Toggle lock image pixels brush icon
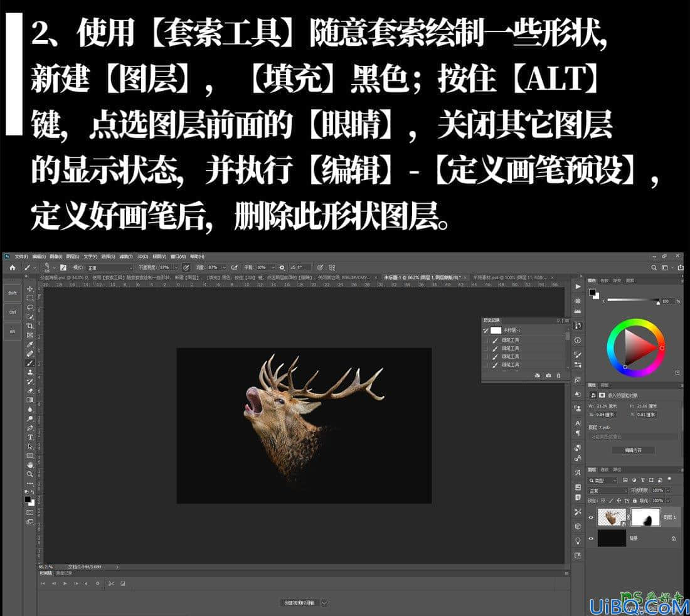Viewport: 690px width, 616px height. 611,501
